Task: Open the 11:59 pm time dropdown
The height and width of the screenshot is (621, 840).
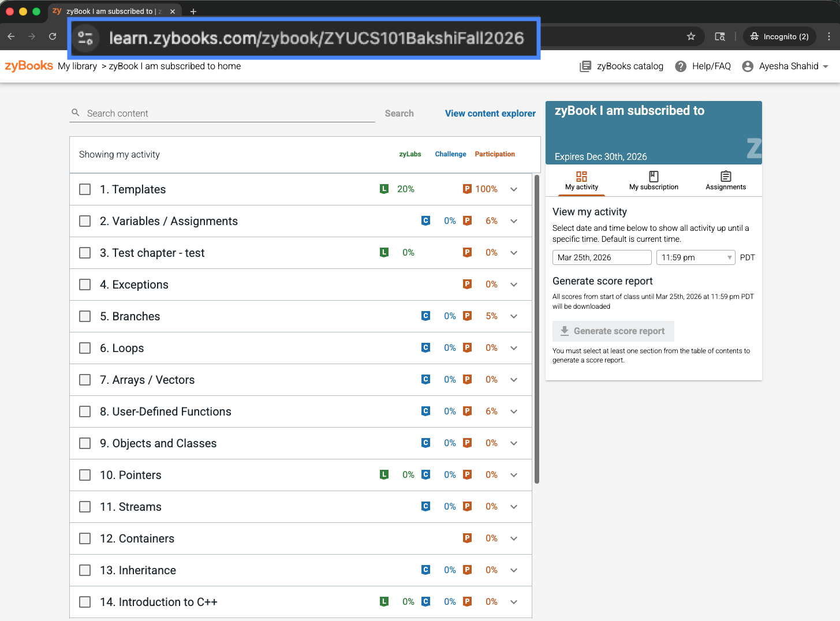Action: click(x=696, y=257)
